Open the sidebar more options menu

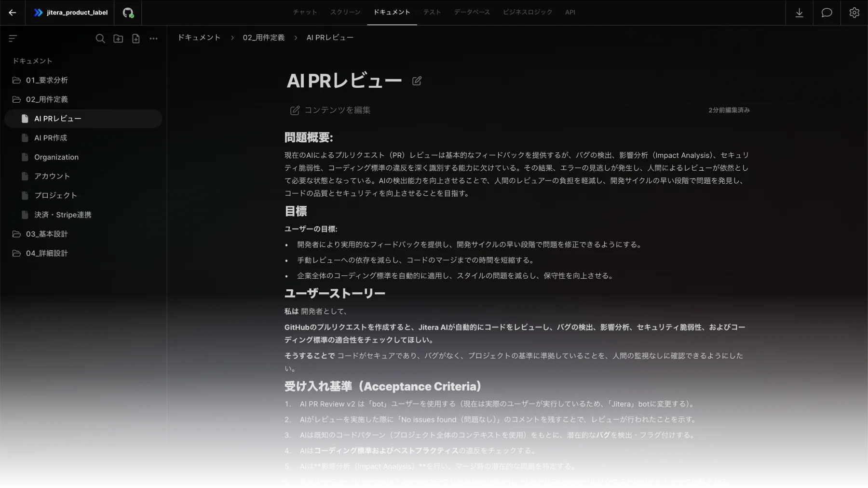(153, 39)
